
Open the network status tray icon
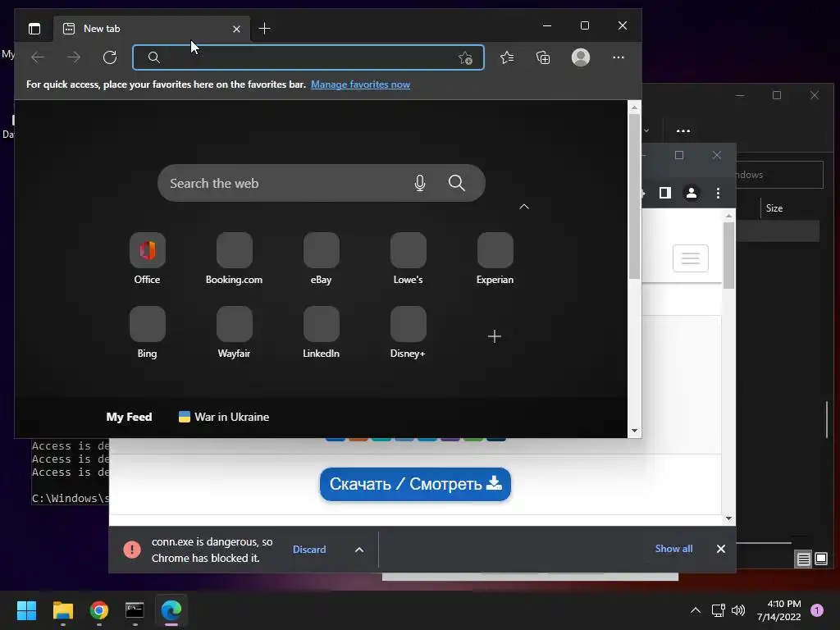tap(718, 610)
